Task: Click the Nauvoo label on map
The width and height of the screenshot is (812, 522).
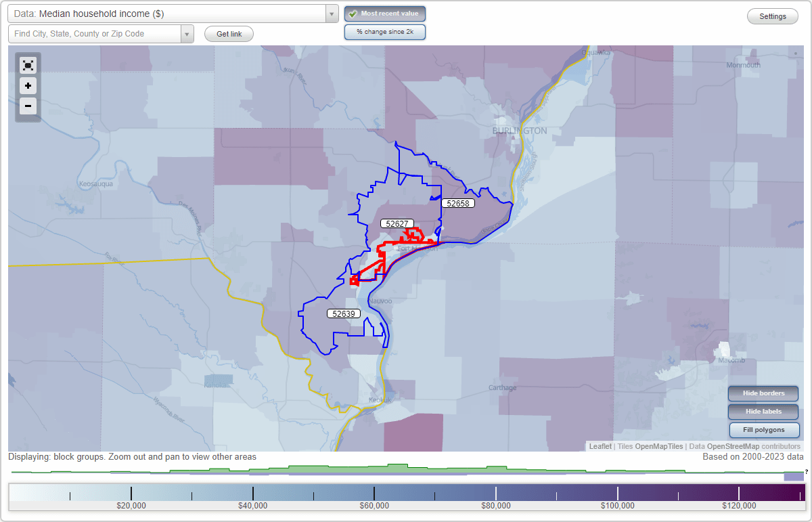Action: [380, 301]
